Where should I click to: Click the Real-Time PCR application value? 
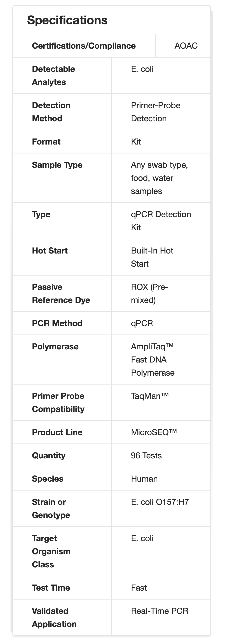[x=160, y=611]
